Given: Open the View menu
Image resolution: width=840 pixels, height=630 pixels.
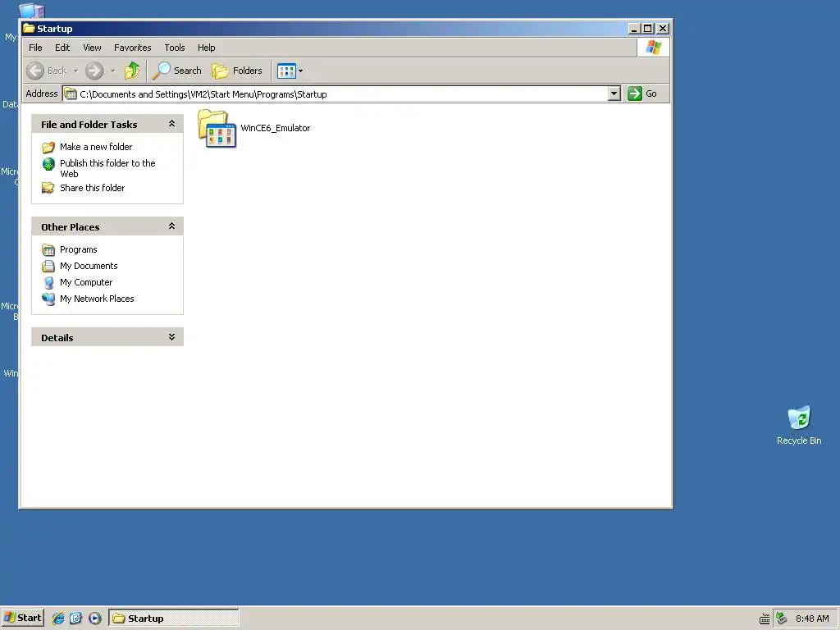Looking at the screenshot, I should point(92,48).
